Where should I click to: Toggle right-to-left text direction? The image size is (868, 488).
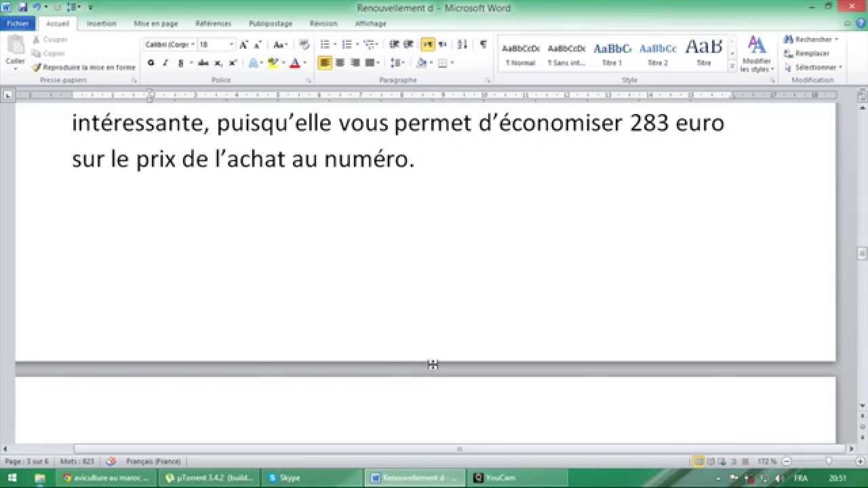click(x=442, y=45)
